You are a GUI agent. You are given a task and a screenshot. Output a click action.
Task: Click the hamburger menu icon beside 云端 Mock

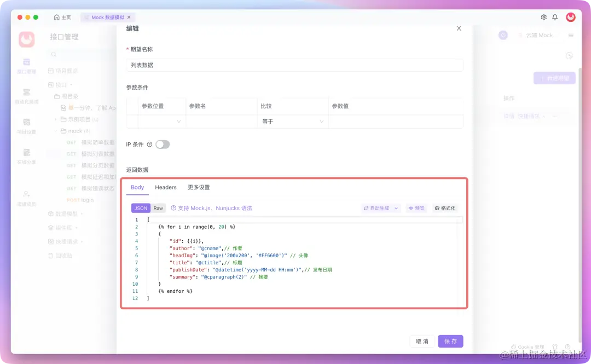tap(571, 36)
